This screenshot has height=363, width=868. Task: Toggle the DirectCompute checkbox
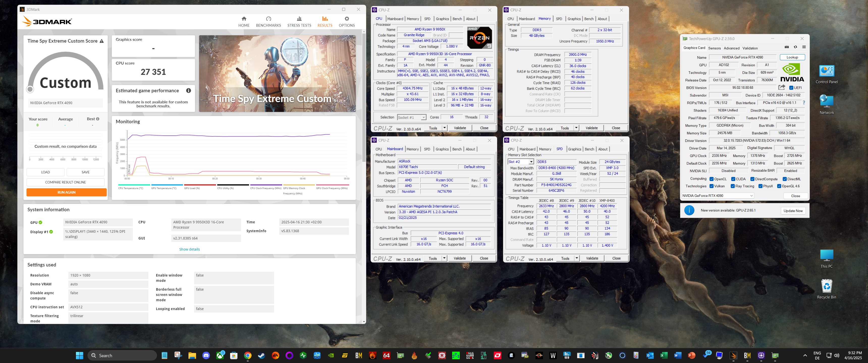pyautogui.click(x=752, y=179)
